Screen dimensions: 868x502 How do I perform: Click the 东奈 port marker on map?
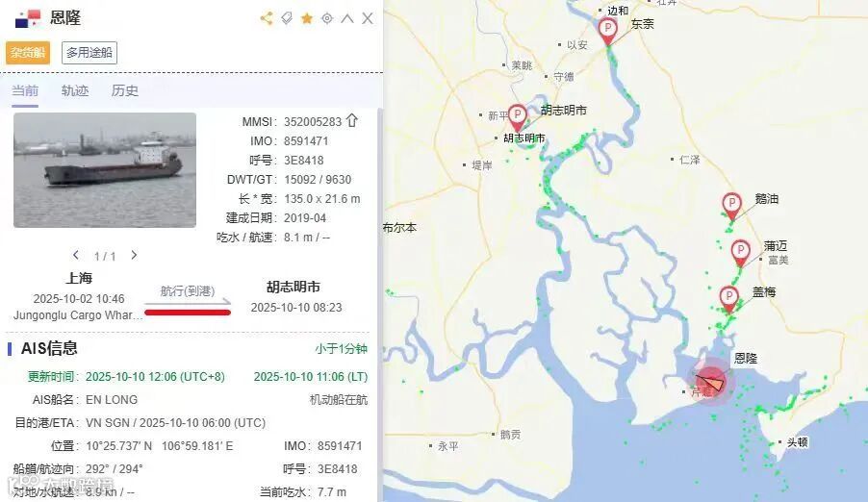(x=608, y=32)
